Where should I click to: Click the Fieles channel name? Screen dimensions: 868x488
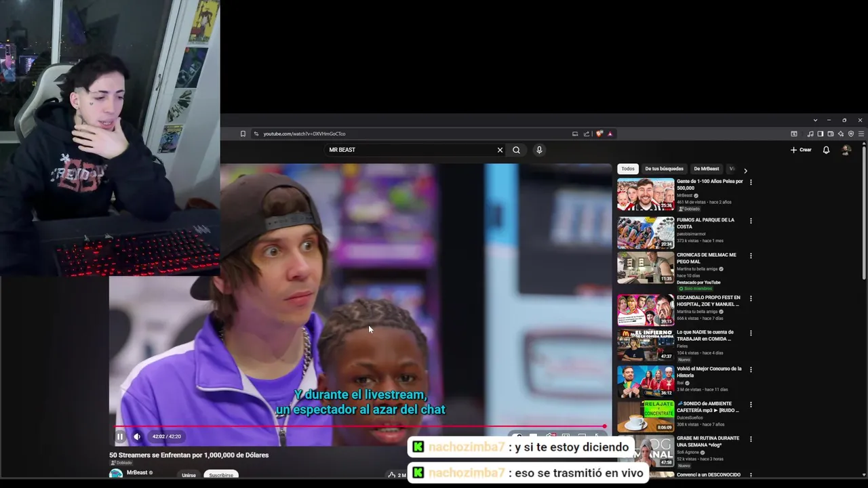coord(682,346)
